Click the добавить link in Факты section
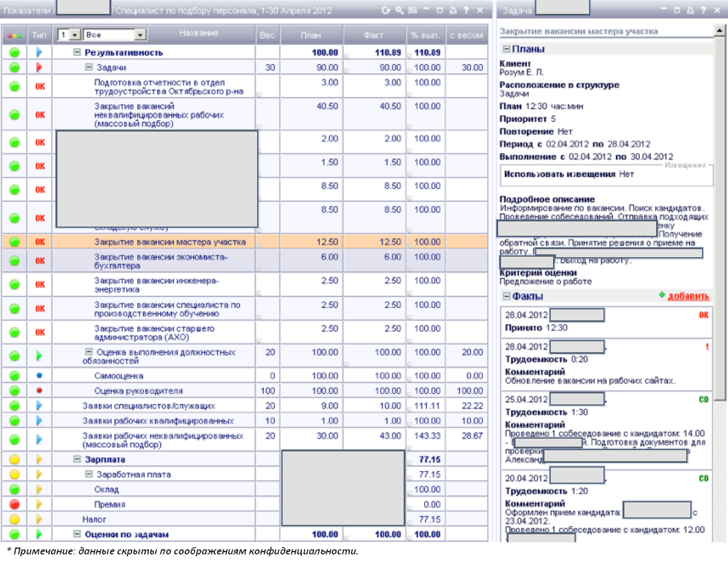The height and width of the screenshot is (562, 728). coord(688,296)
